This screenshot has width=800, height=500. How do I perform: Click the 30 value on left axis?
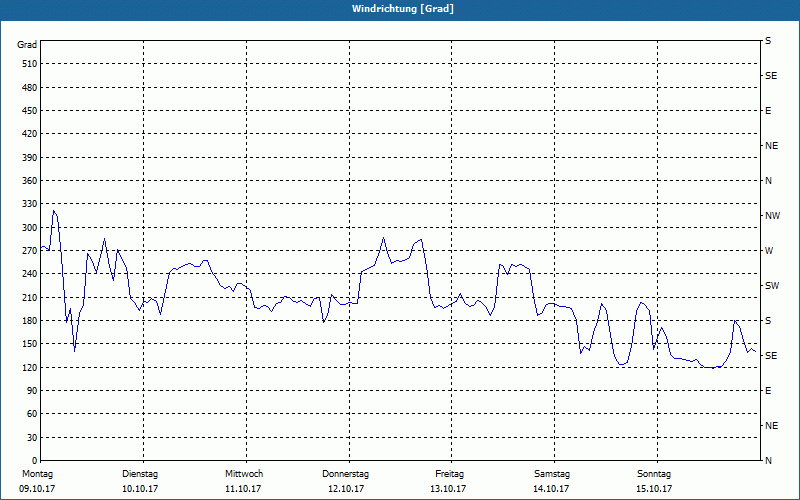coord(32,438)
